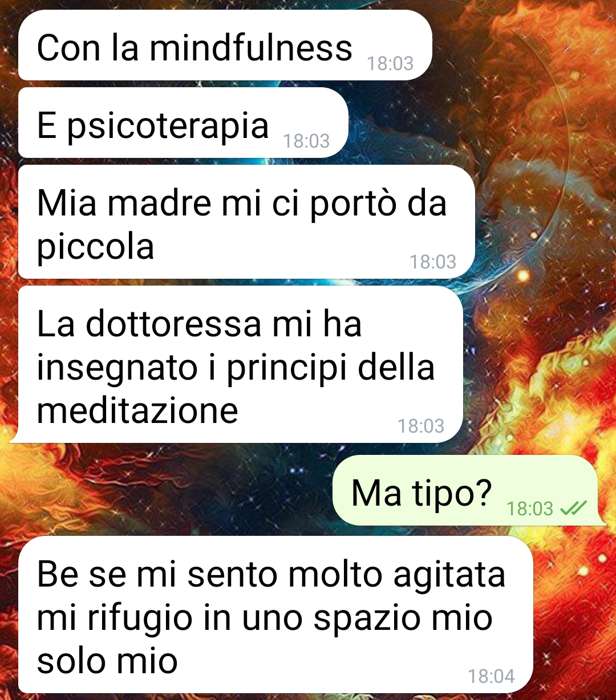This screenshot has width=616, height=700.
Task: Click the 18:03 timestamp beside "E psicoterapia"
Action: 306,141
